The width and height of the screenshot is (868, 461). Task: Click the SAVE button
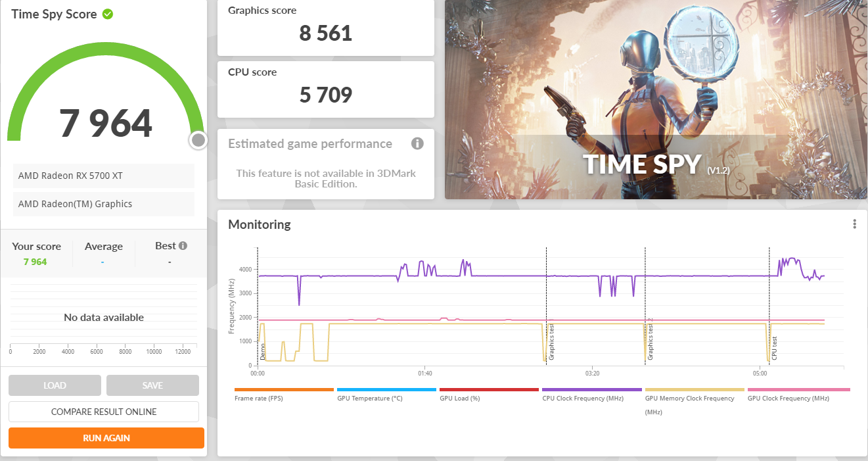click(152, 385)
